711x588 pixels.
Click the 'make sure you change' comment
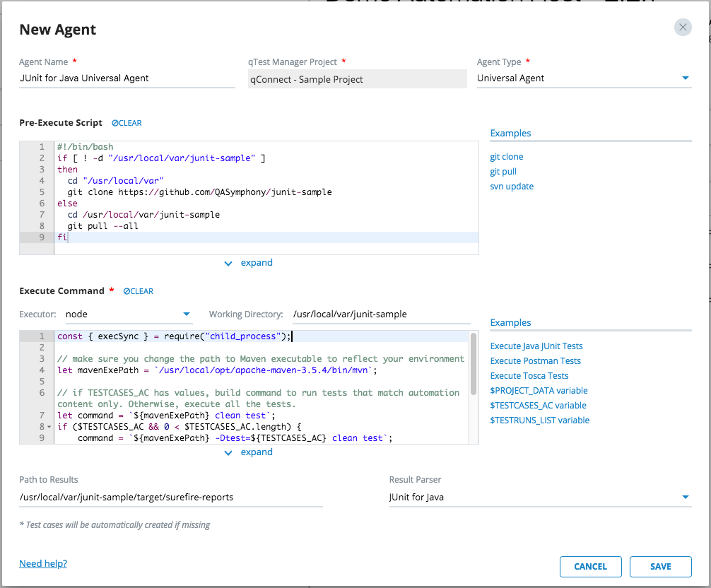point(261,359)
